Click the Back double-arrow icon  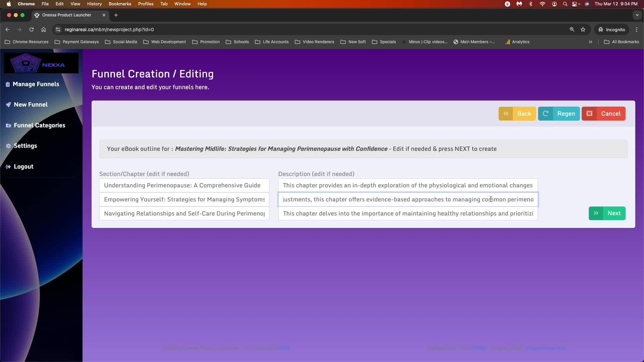tap(506, 114)
